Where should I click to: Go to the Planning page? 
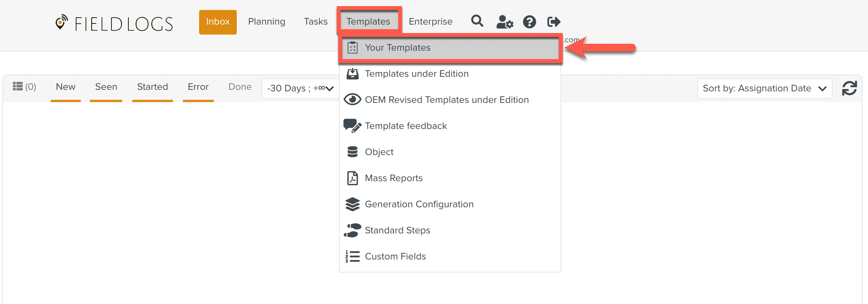[x=266, y=21]
